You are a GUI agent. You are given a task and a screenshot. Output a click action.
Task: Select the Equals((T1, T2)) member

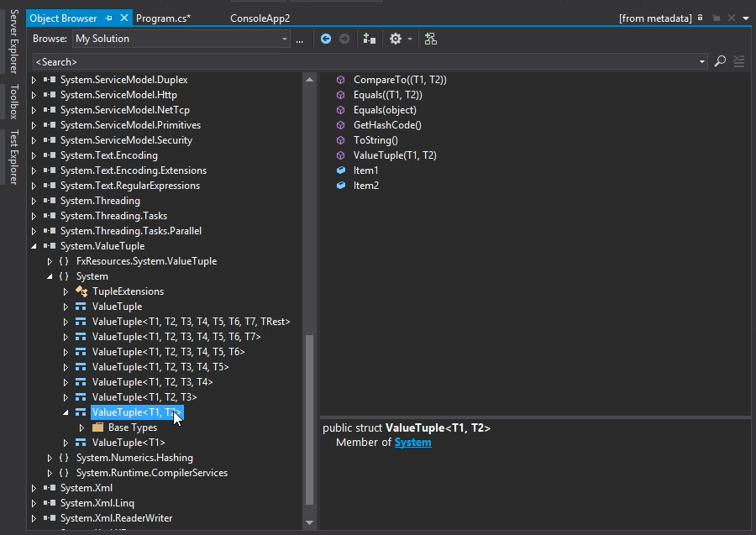(x=387, y=95)
